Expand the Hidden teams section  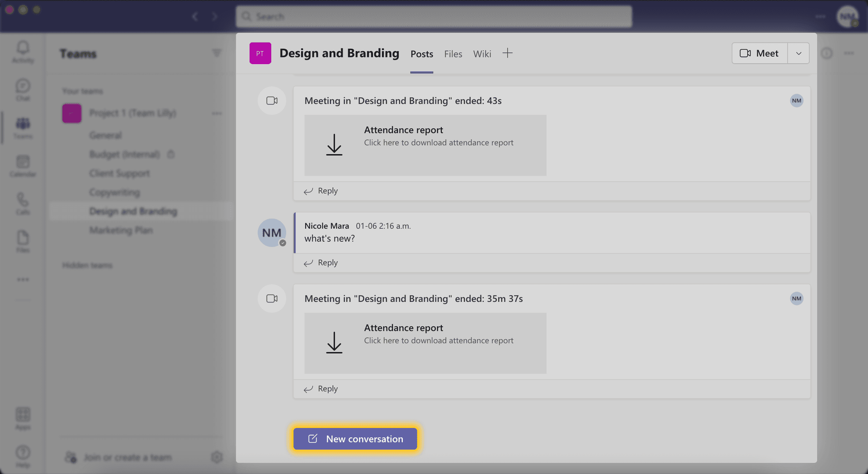click(88, 265)
